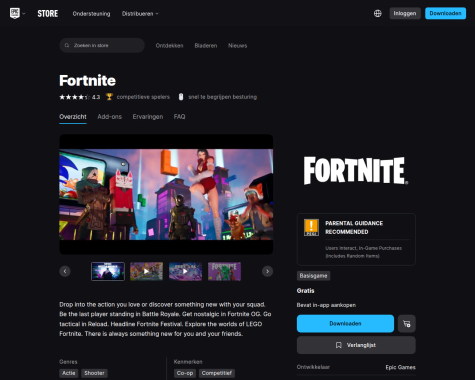Show next media with right arrow
475x380 pixels.
click(x=267, y=271)
